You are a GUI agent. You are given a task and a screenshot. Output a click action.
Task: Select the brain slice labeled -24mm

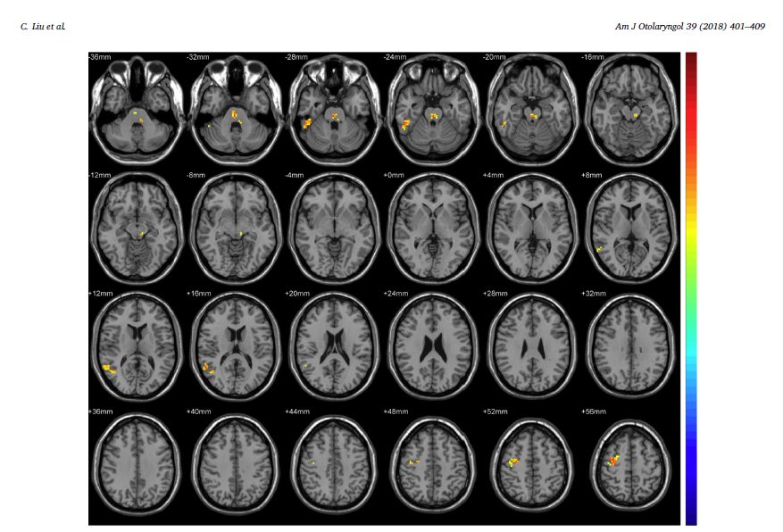coord(433,109)
